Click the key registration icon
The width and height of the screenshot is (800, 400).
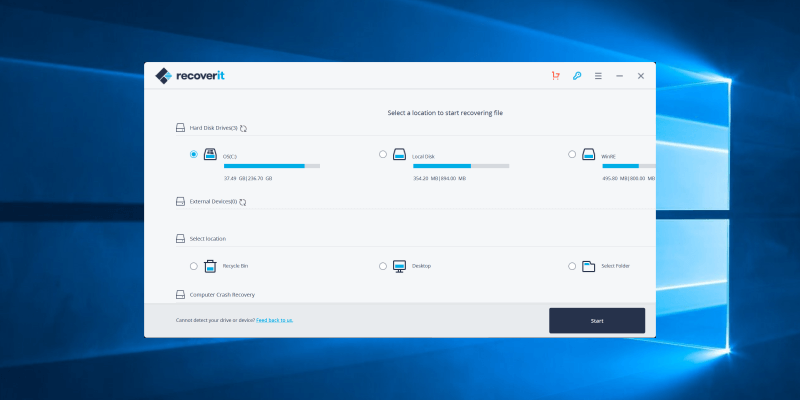577,76
